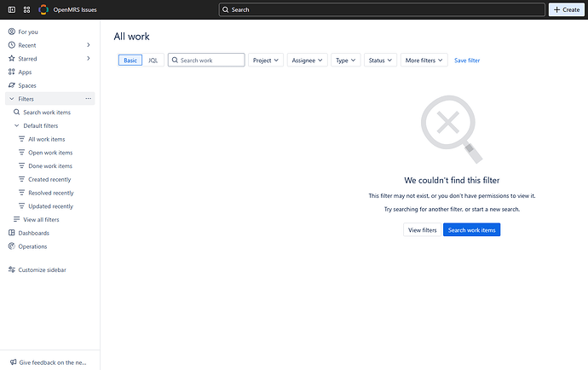Open Operations in the sidebar
The width and height of the screenshot is (588, 370).
pyautogui.click(x=32, y=246)
